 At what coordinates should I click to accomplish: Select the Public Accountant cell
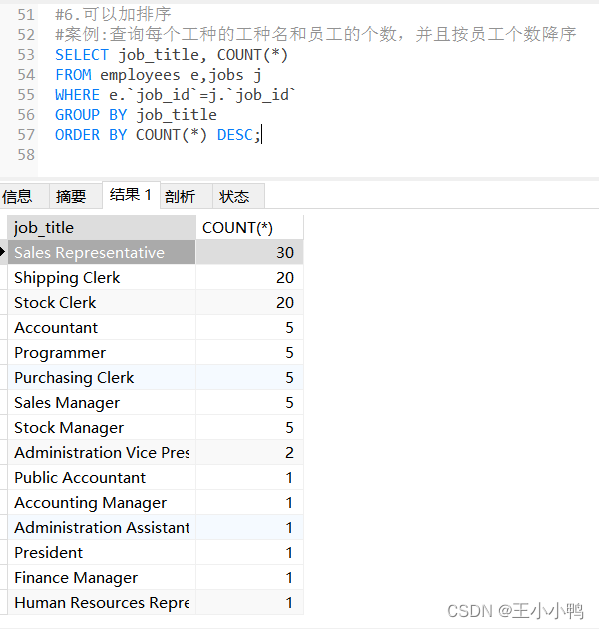[x=102, y=477]
